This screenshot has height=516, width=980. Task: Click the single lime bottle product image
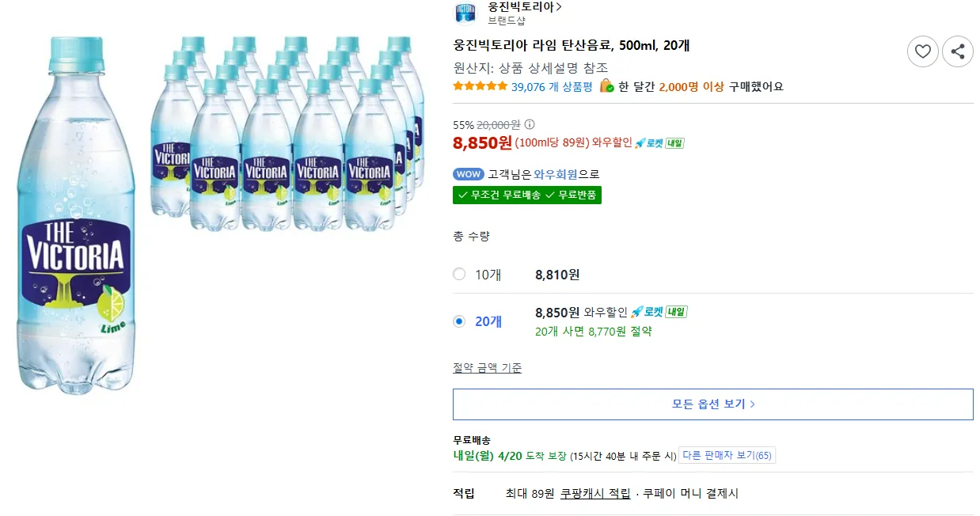73,214
